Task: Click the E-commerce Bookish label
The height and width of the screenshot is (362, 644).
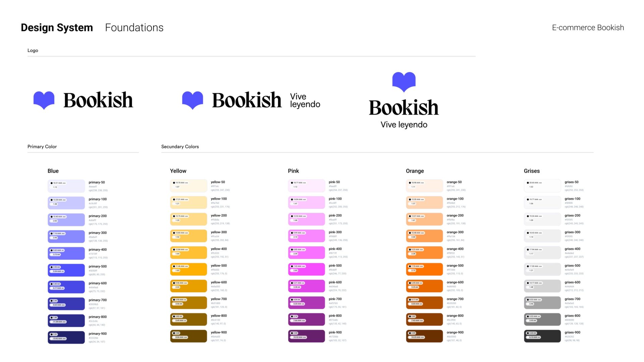Action: [588, 27]
